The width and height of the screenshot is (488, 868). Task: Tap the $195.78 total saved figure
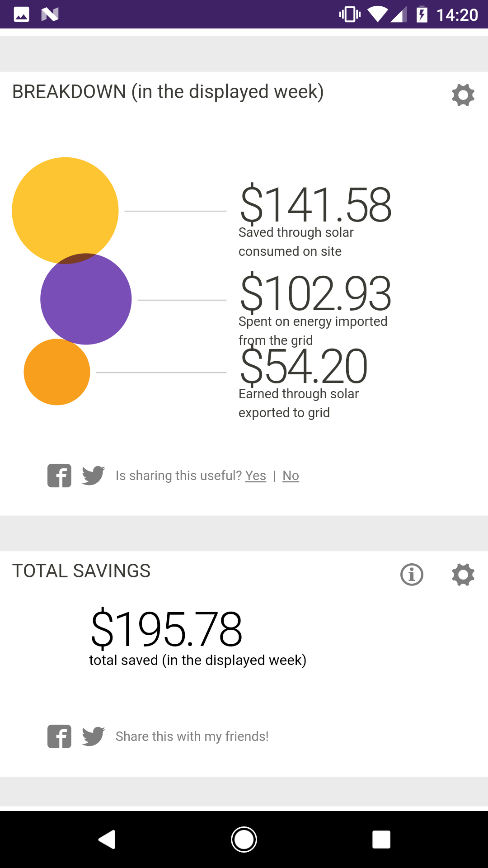click(x=166, y=629)
